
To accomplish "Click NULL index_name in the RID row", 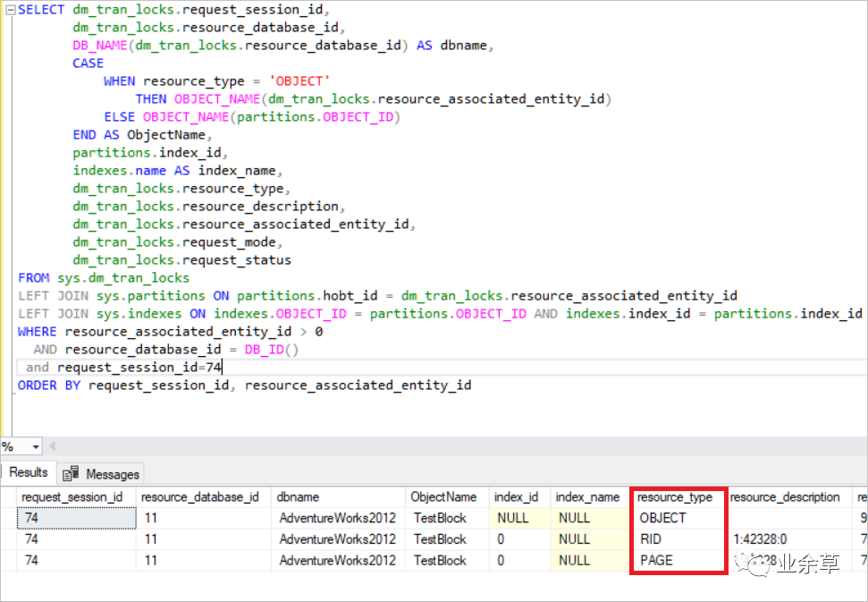I will (591, 538).
